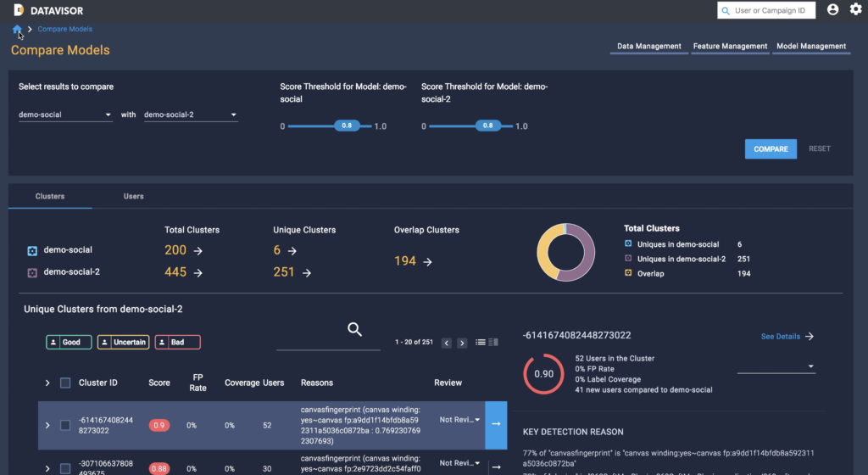
Task: Sort by the Score column header
Action: pos(159,383)
